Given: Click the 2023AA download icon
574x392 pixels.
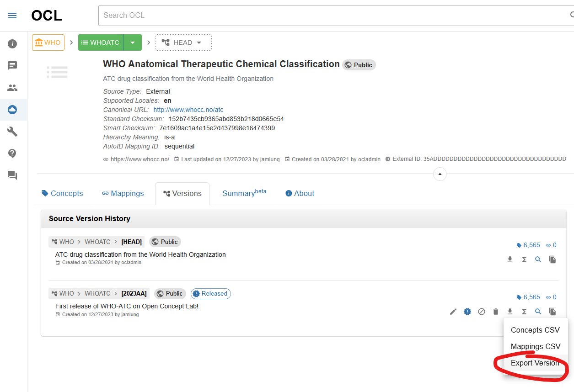Looking at the screenshot, I should click(510, 312).
